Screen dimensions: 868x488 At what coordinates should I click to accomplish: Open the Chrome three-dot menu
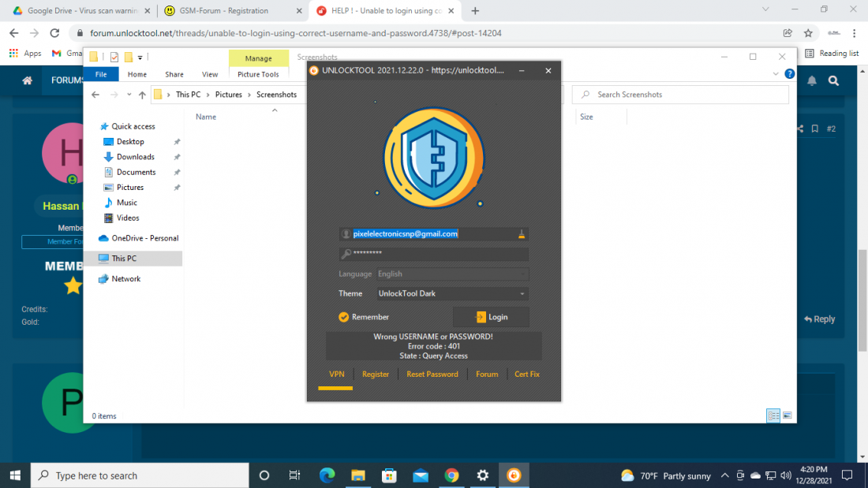click(x=855, y=33)
